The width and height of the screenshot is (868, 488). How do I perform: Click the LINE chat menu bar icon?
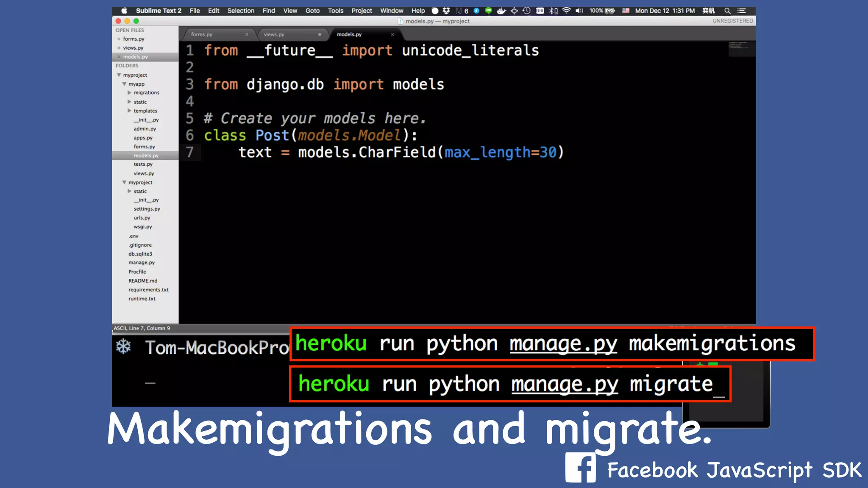tap(488, 11)
